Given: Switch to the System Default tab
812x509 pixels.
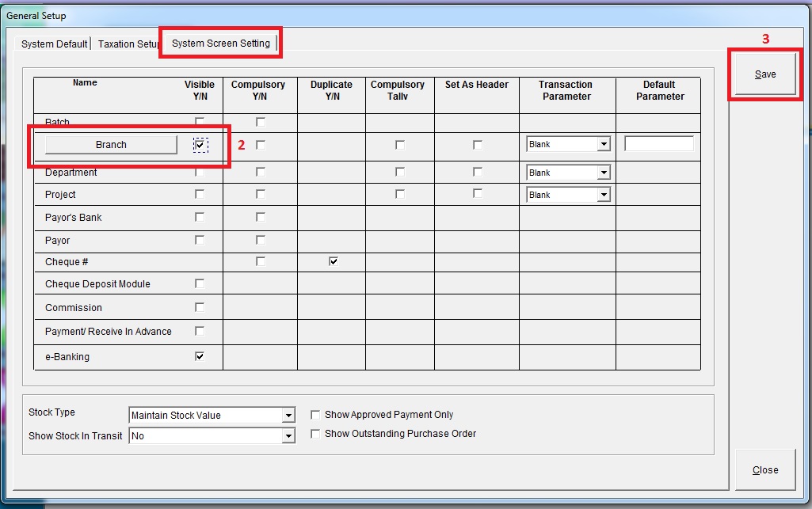Looking at the screenshot, I should point(54,44).
